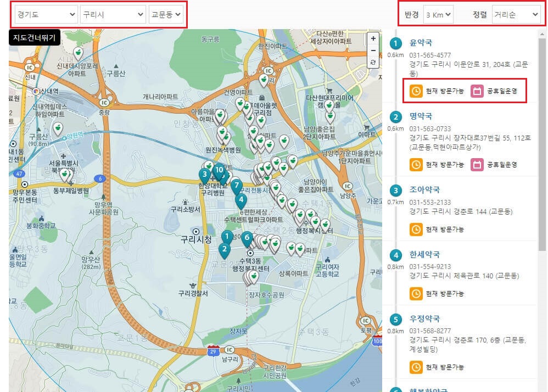
Task: Open the 우정약국 pharmacy link
Action: 424,318
